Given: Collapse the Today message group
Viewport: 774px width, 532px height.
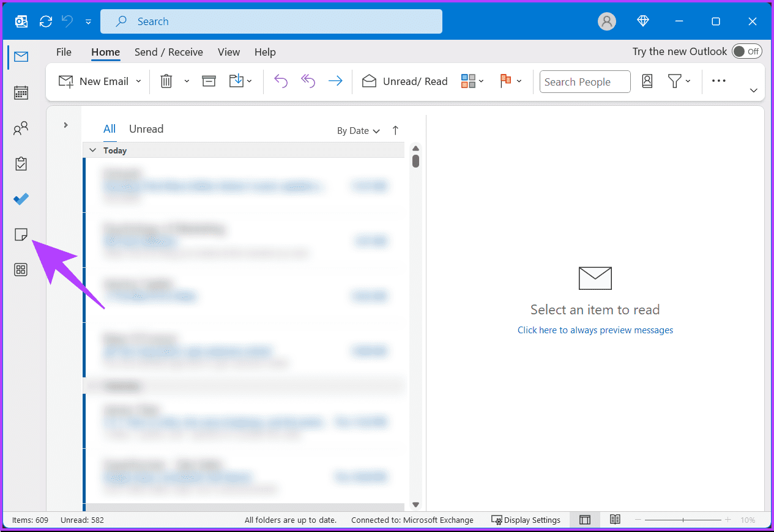Looking at the screenshot, I should [92, 150].
